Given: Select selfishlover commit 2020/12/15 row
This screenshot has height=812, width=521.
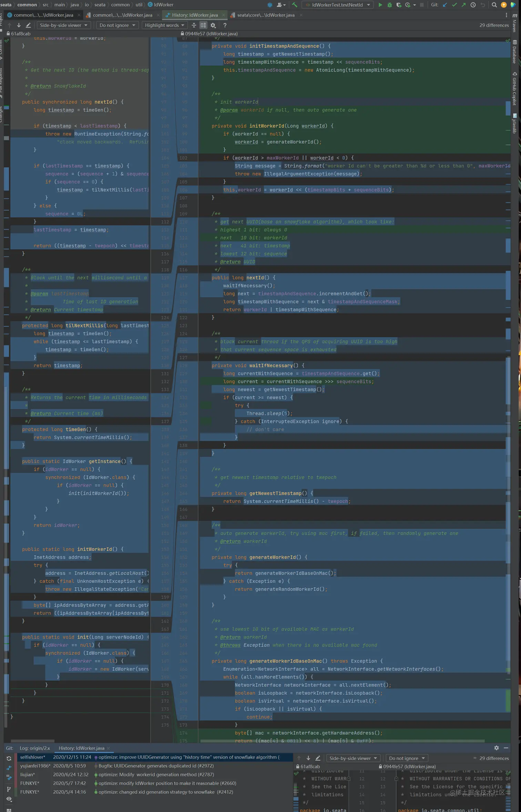Looking at the screenshot, I should coord(154,757).
